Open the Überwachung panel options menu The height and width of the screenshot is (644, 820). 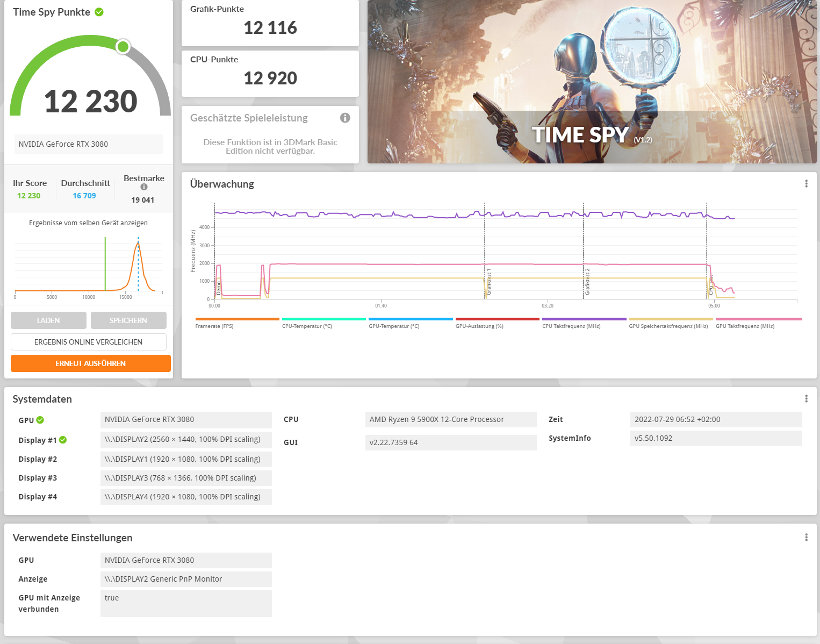[x=806, y=183]
